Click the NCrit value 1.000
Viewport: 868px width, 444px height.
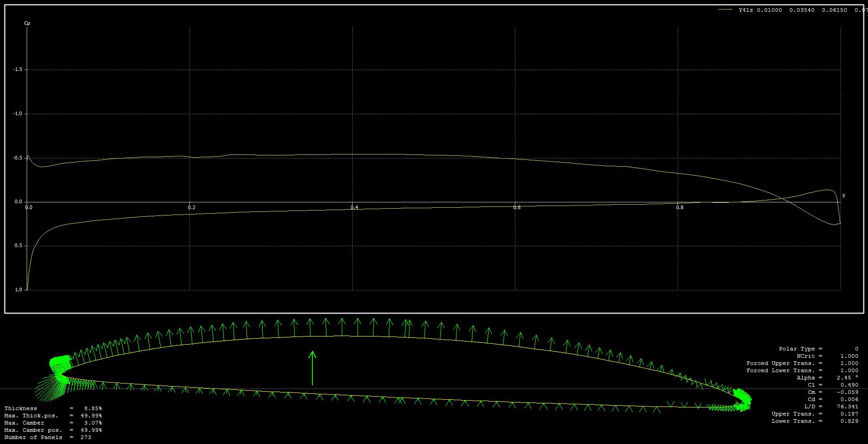849,356
